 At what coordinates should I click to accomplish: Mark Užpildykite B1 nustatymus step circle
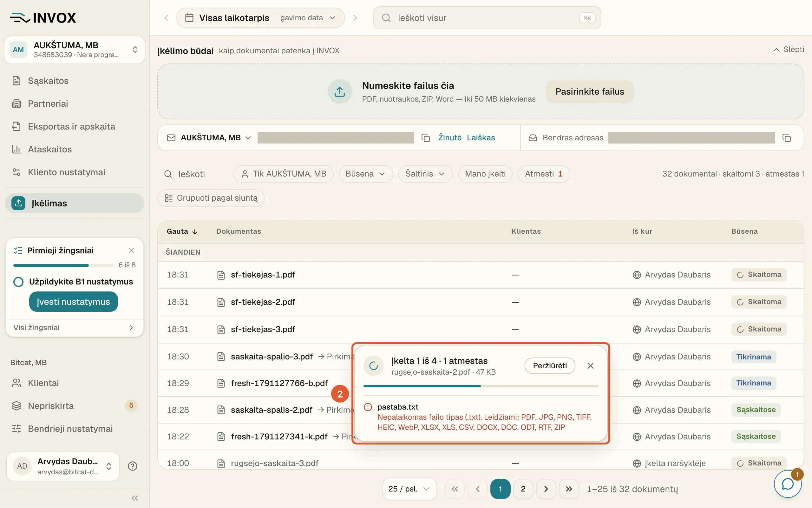[18, 282]
